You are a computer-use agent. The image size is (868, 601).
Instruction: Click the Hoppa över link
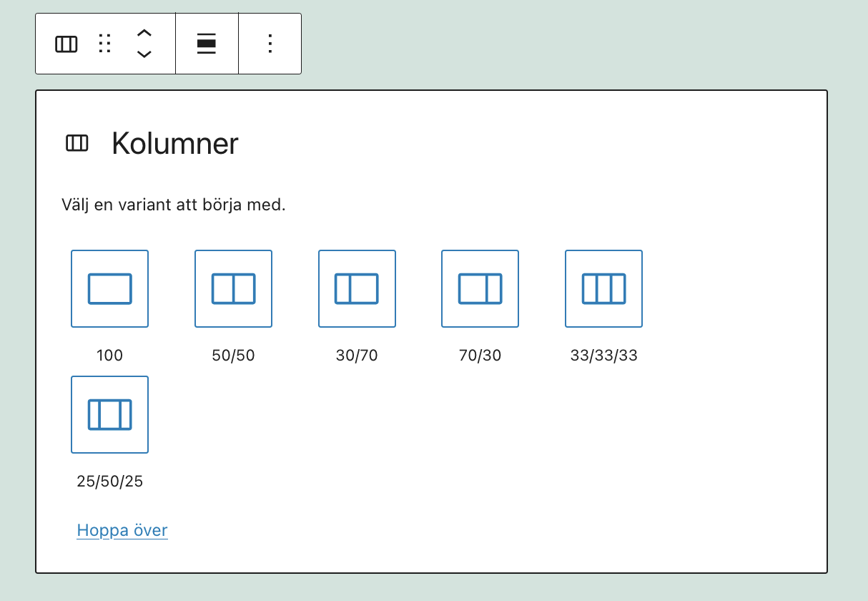tap(122, 529)
